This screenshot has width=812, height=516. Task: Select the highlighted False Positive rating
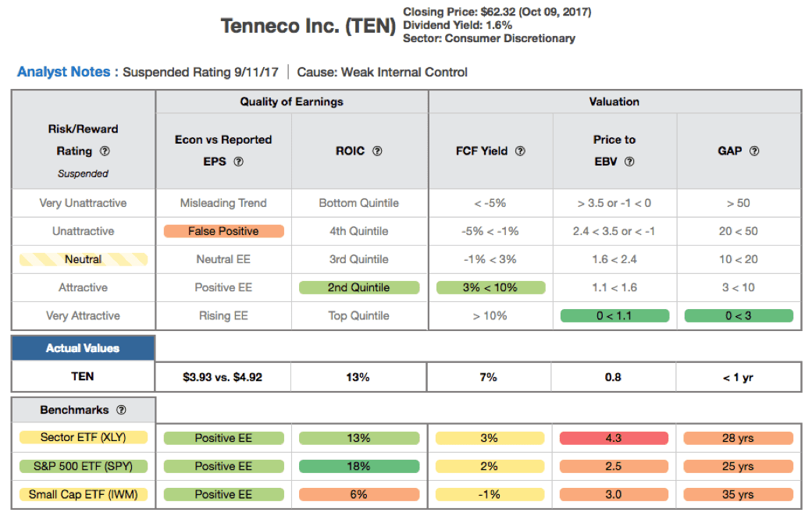point(224,231)
